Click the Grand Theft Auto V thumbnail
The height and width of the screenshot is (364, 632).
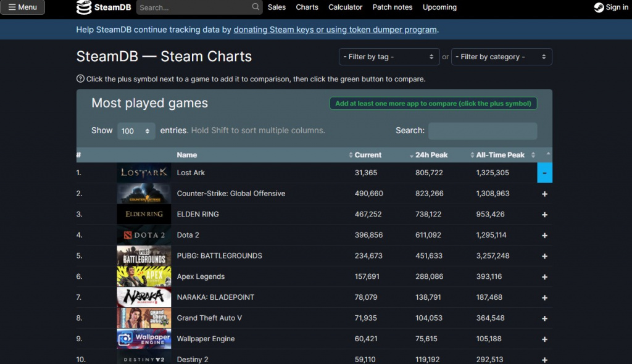[144, 318]
